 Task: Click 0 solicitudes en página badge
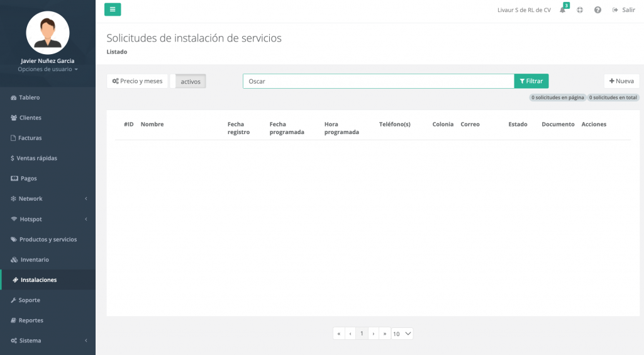[557, 98]
